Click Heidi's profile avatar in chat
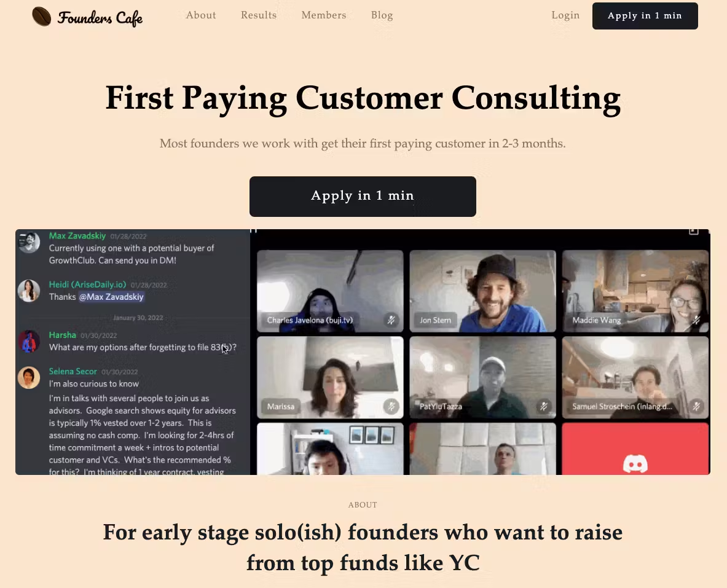The height and width of the screenshot is (588, 727). click(29, 291)
